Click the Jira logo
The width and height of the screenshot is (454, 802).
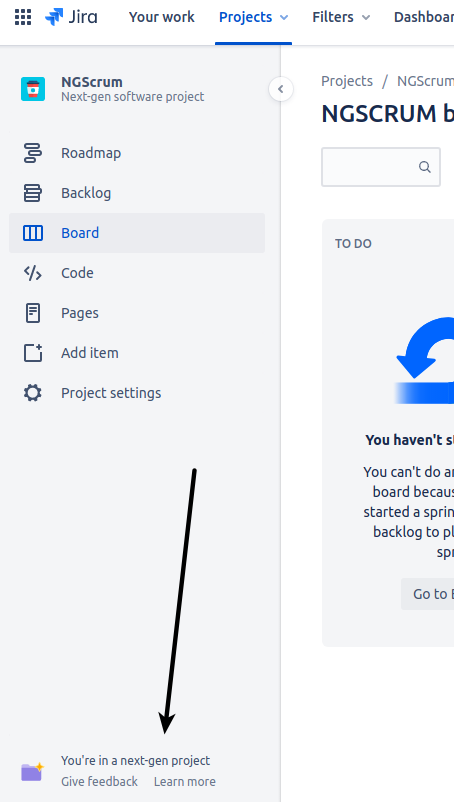[x=71, y=17]
